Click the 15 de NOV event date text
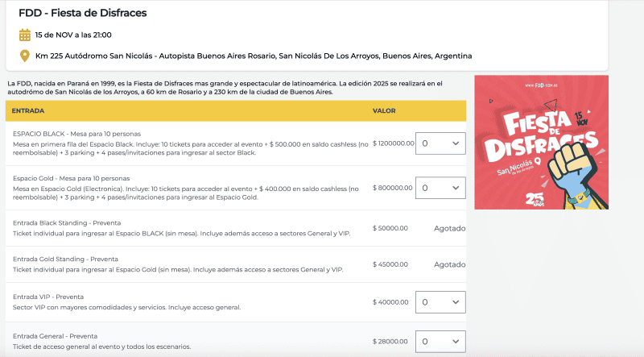644x357 pixels. (73, 35)
